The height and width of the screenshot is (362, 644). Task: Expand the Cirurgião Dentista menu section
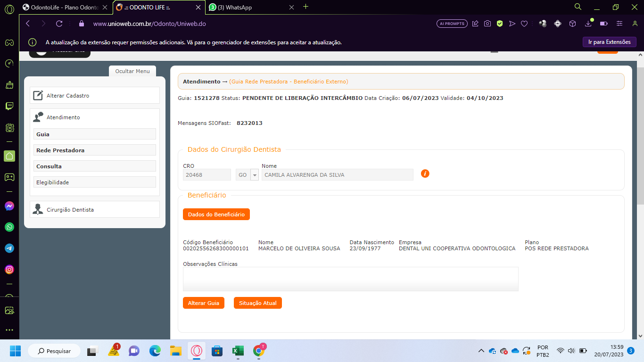[x=70, y=210]
